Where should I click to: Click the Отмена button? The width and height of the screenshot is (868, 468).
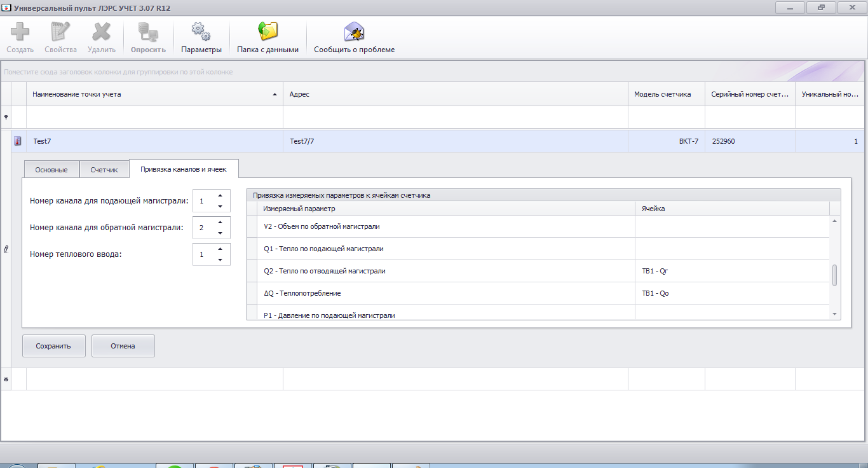(x=123, y=346)
